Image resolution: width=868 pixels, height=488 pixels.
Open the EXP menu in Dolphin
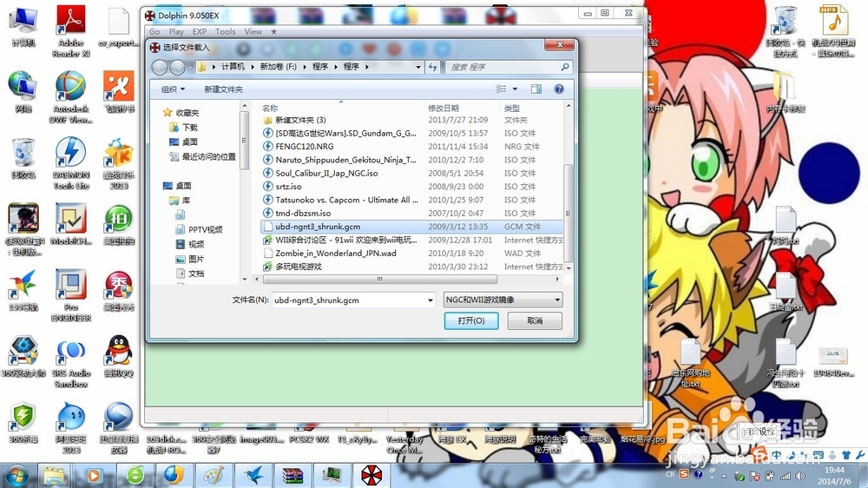[200, 31]
